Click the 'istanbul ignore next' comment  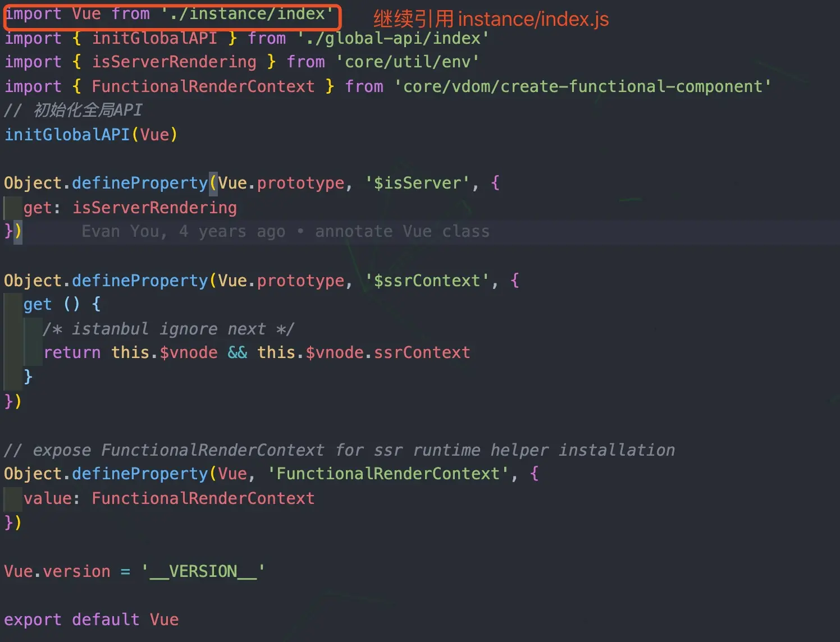[x=168, y=329]
